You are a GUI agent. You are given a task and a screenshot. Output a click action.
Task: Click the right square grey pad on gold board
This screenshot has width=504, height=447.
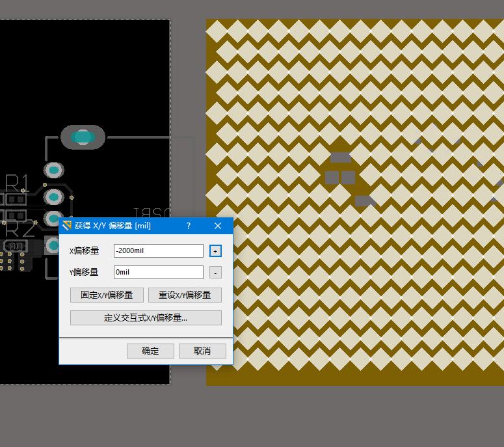click(x=349, y=177)
